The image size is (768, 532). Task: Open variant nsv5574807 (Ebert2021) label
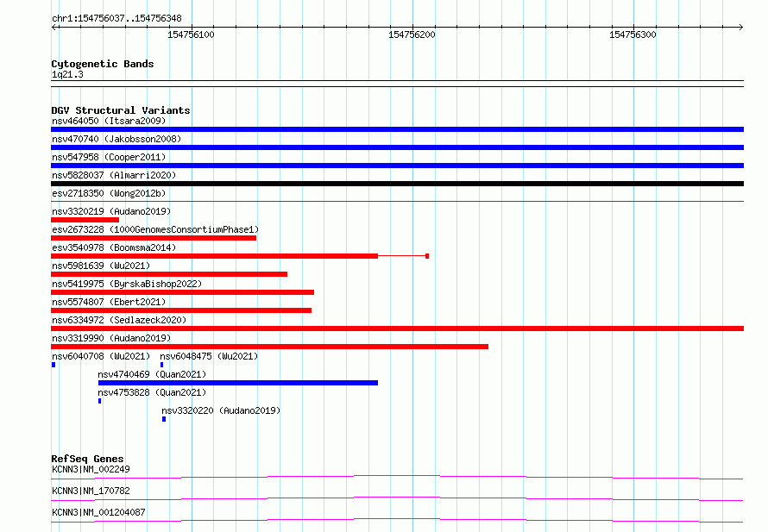[109, 302]
